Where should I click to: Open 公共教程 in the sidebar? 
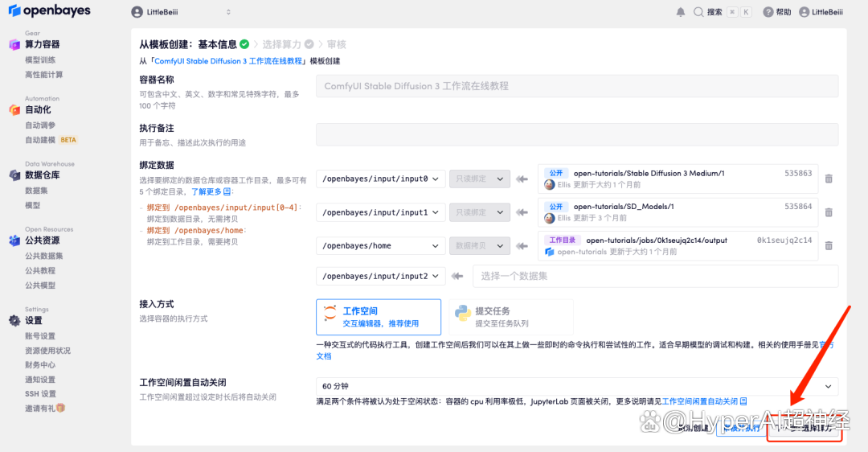pyautogui.click(x=40, y=270)
